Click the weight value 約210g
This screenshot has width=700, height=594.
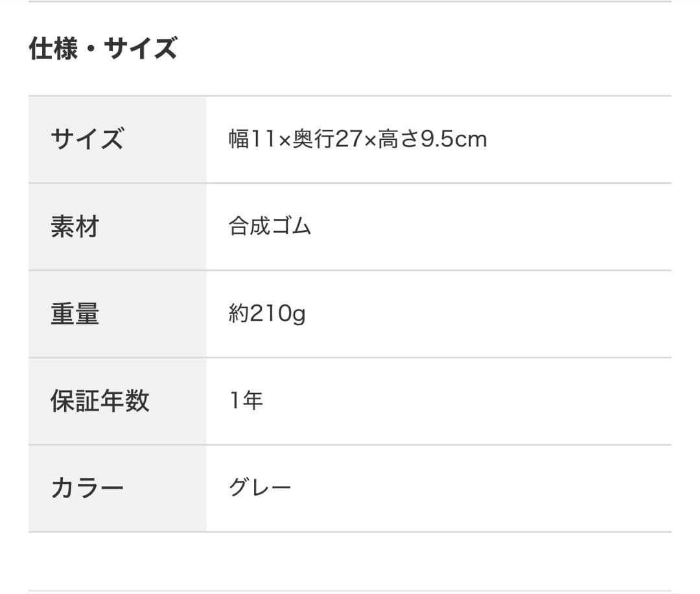pos(267,314)
